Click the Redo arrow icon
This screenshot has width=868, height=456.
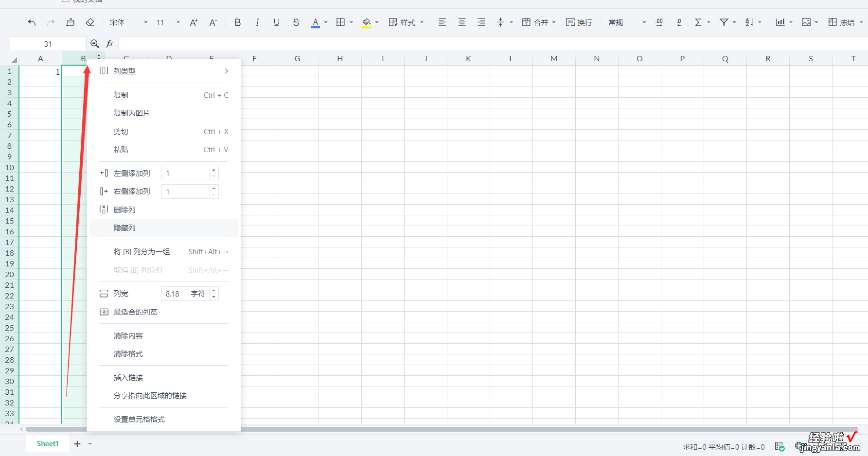(51, 22)
